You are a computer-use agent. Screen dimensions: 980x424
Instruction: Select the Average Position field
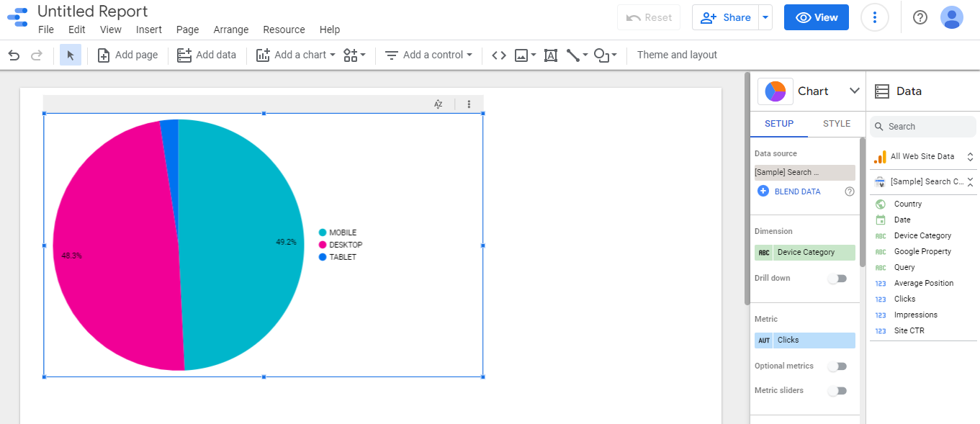[922, 284]
